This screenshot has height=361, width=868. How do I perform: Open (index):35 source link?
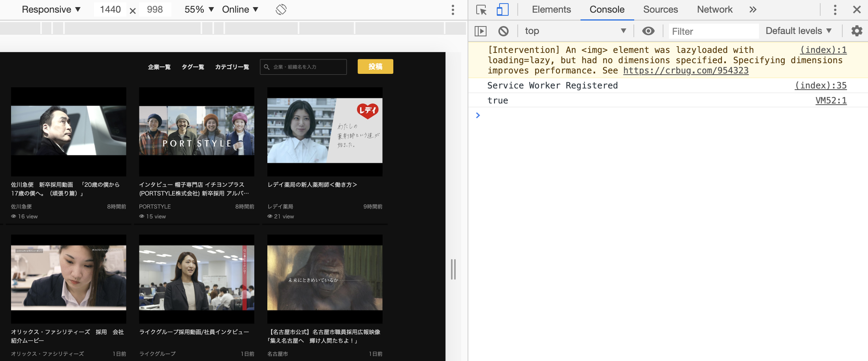(x=821, y=85)
